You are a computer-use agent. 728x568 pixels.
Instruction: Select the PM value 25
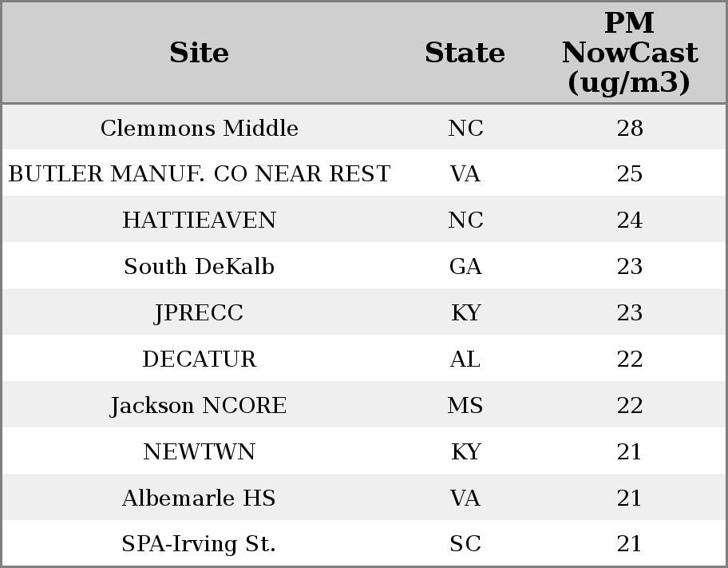[x=630, y=174]
